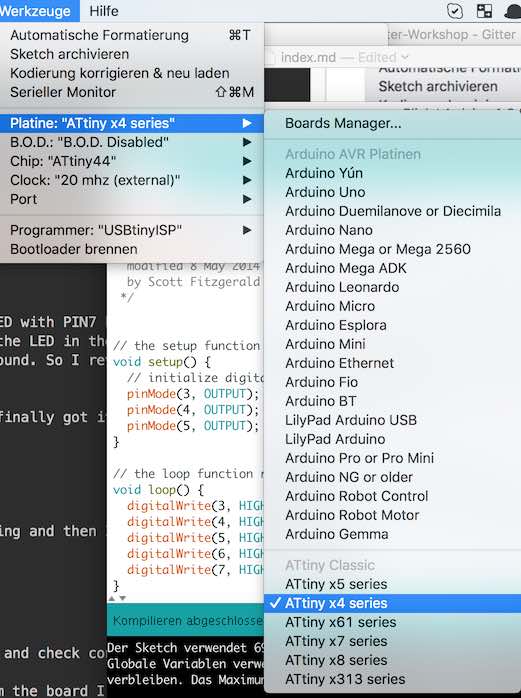Click the checkmark clock icon in menu bar
This screenshot has width=521, height=698.
[x=455, y=11]
